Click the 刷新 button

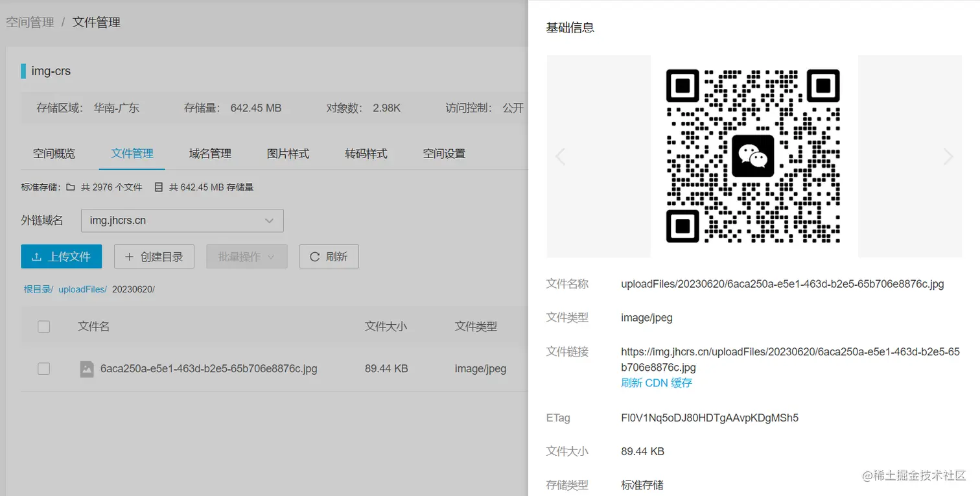pos(329,257)
